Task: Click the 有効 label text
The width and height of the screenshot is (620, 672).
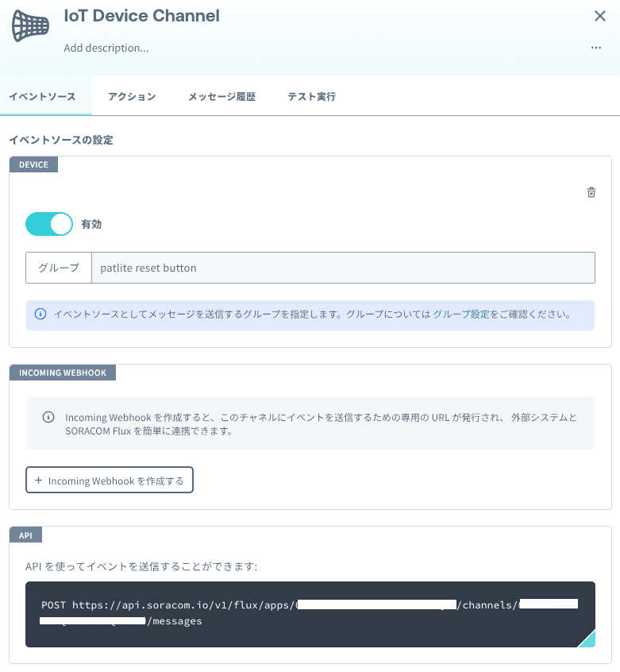Action: point(91,224)
